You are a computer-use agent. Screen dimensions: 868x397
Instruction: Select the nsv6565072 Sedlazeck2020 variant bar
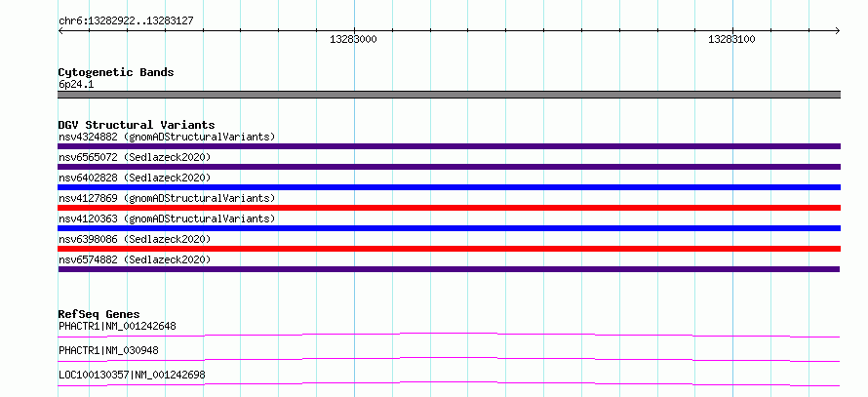449,167
